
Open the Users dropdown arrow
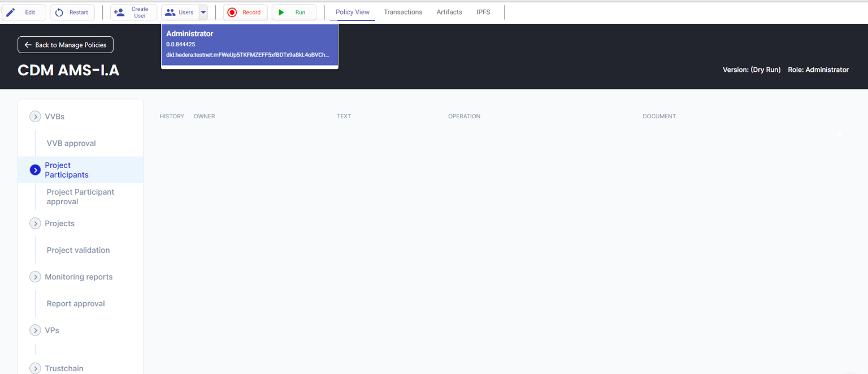pos(203,12)
